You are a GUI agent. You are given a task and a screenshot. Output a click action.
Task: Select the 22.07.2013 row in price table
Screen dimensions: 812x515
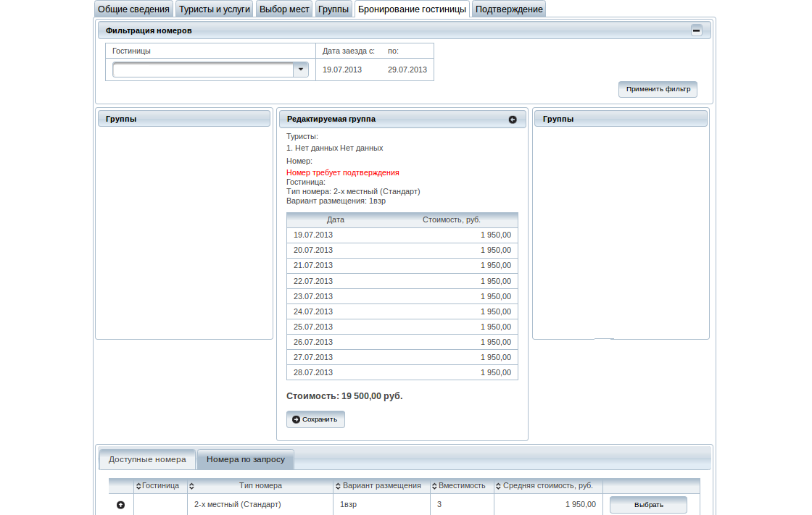click(402, 281)
